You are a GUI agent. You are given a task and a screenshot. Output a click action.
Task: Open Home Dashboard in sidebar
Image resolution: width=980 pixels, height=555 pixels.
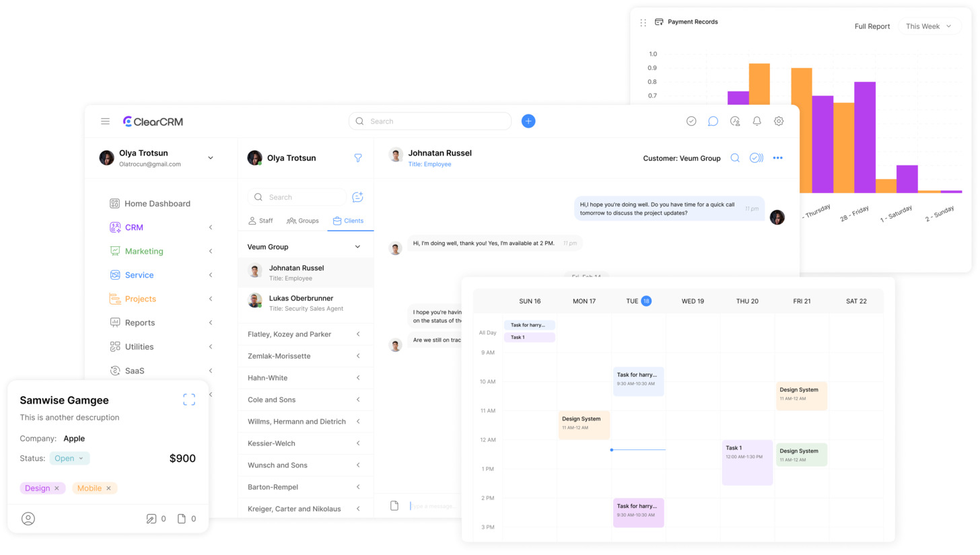pos(157,203)
